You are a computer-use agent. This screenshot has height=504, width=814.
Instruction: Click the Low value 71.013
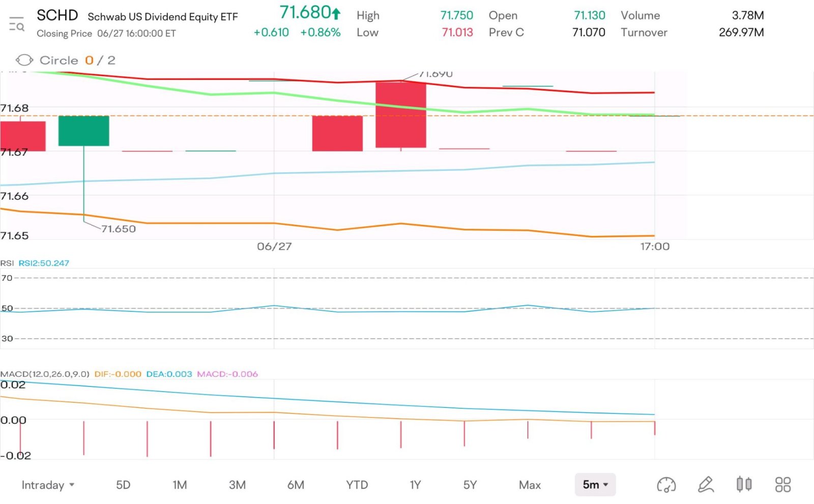coord(457,33)
